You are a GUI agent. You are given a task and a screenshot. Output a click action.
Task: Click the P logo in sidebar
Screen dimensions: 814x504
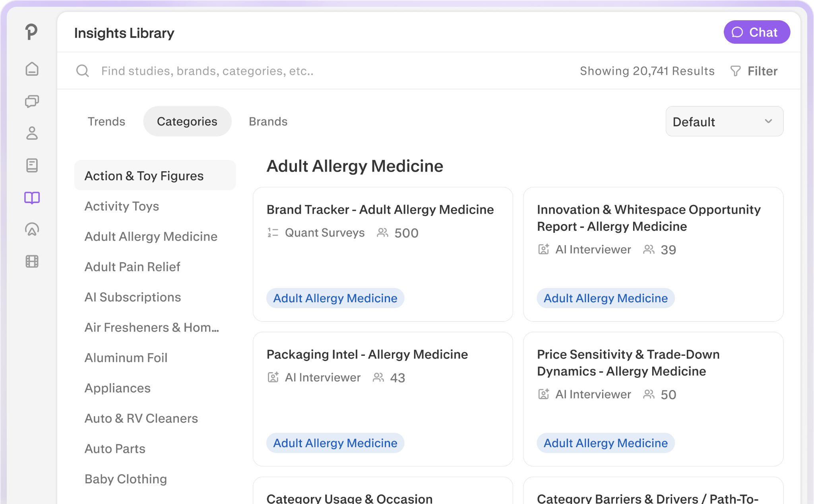point(31,31)
